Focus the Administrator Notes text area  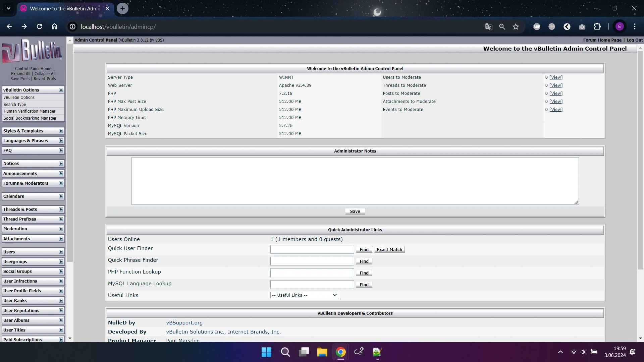[x=355, y=181]
